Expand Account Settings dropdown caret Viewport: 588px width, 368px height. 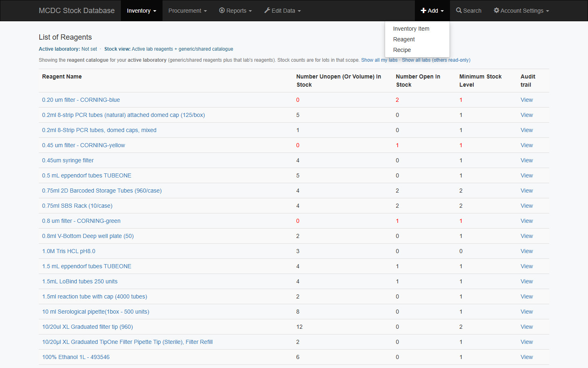pos(548,11)
